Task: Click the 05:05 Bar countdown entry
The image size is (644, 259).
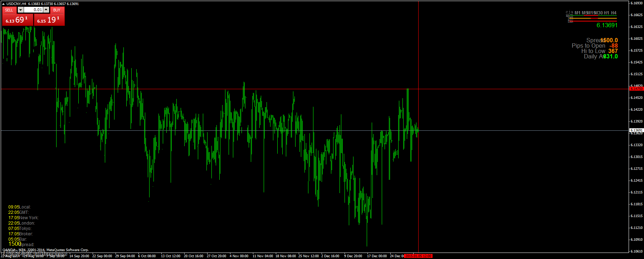Action: point(18,239)
